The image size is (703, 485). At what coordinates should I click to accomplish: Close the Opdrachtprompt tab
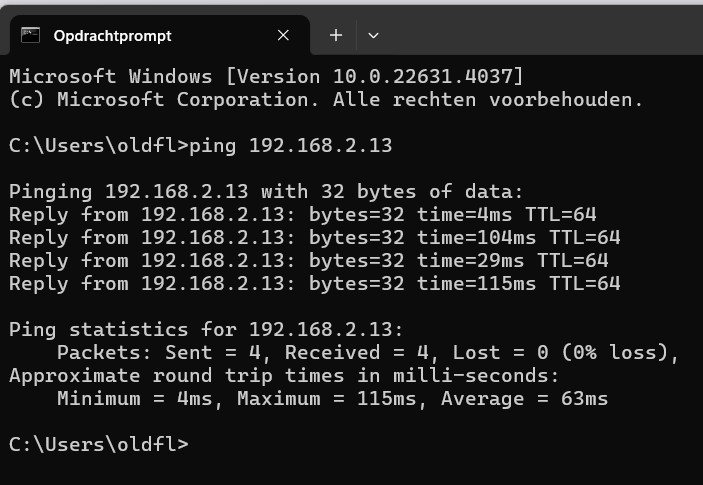pos(283,35)
